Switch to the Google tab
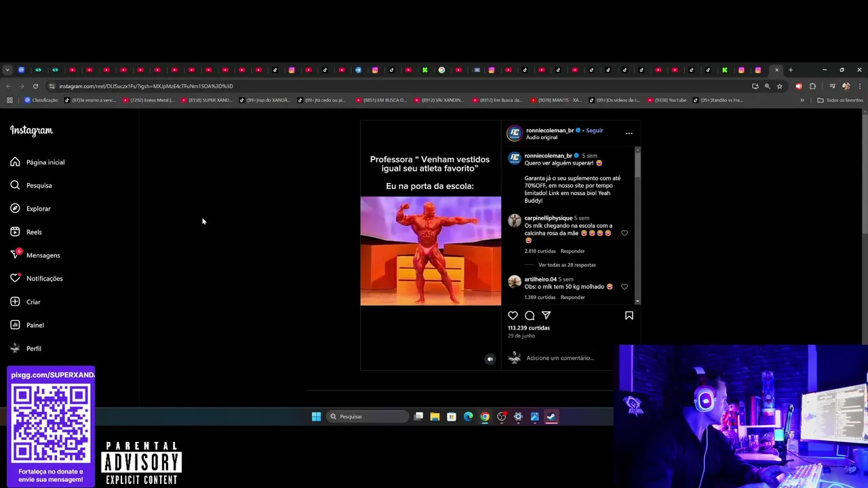This screenshot has height=488, width=868. (441, 70)
